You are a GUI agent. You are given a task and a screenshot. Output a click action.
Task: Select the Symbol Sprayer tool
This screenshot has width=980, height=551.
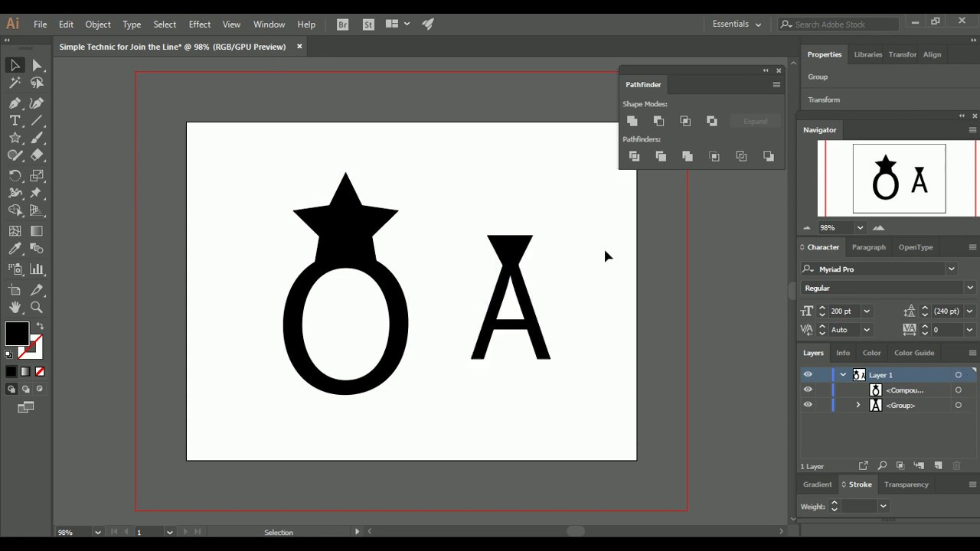(15, 269)
